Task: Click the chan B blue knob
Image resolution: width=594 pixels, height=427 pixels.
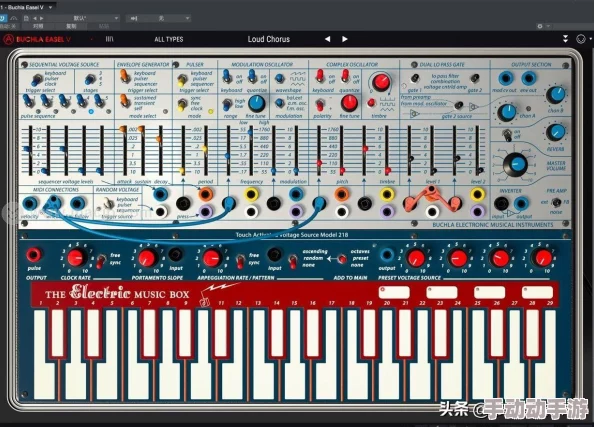Action: (x=556, y=95)
